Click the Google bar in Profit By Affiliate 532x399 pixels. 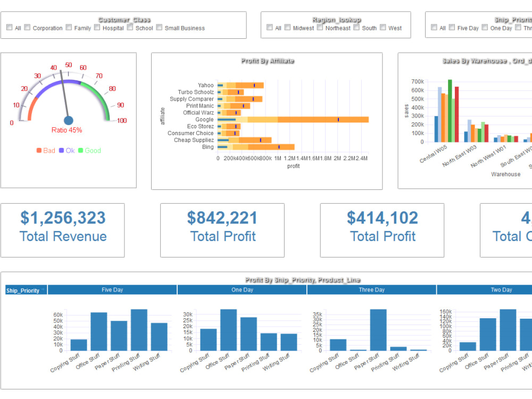(293, 119)
